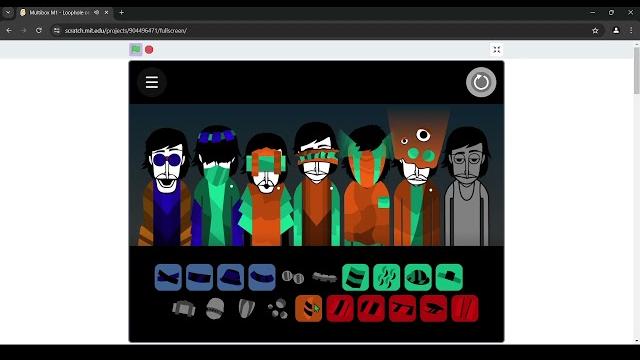Click the page's vertical scrollbar
This screenshot has height=360, width=640.
(636, 70)
